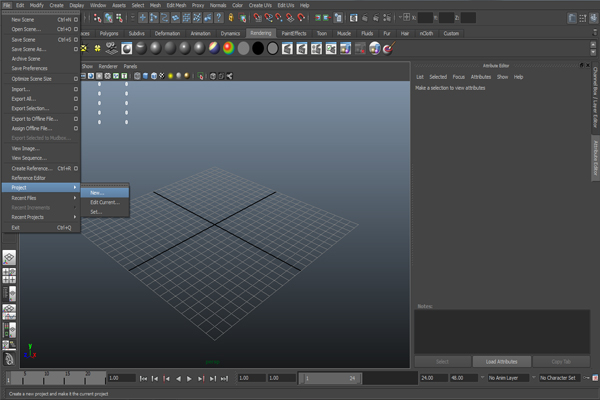
Task: Click go to end of playback range
Action: coord(225,379)
